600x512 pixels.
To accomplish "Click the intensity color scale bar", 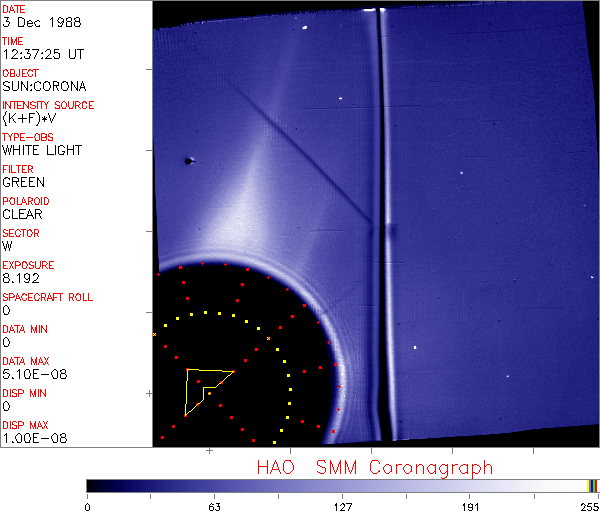I will click(342, 486).
